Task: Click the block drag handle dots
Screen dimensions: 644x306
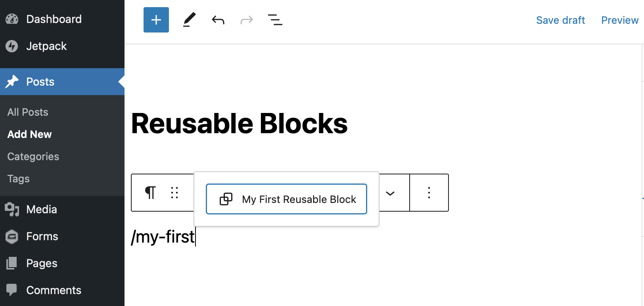Action: (x=174, y=193)
